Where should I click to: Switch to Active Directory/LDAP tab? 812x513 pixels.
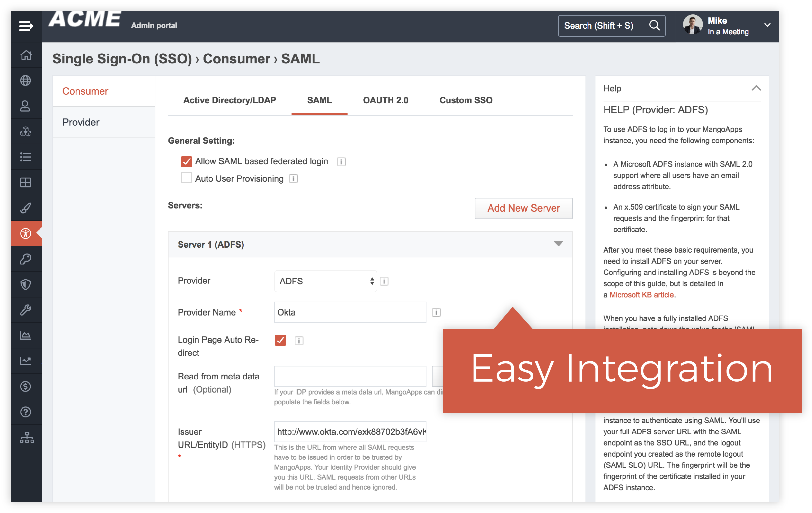[x=229, y=100]
